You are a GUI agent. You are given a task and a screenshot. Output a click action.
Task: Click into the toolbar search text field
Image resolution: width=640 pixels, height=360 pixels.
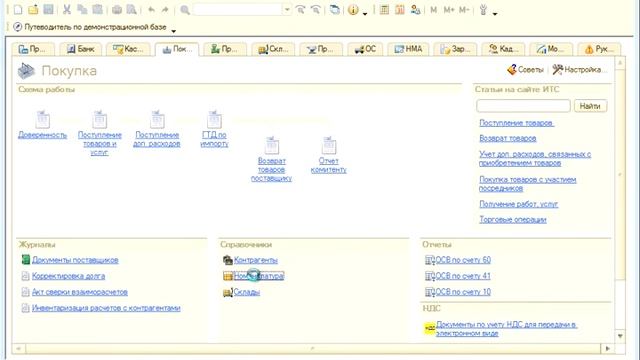(238, 9)
